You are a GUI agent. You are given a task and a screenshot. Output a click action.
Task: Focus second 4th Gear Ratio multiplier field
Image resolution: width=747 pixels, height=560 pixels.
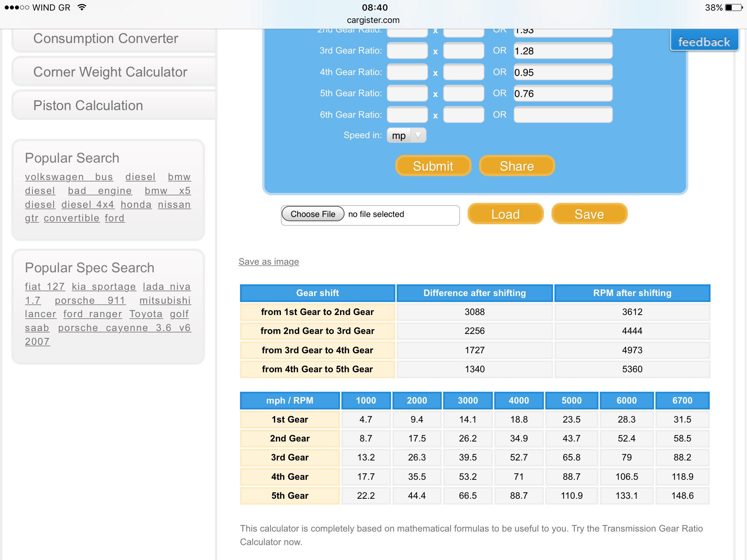point(464,72)
